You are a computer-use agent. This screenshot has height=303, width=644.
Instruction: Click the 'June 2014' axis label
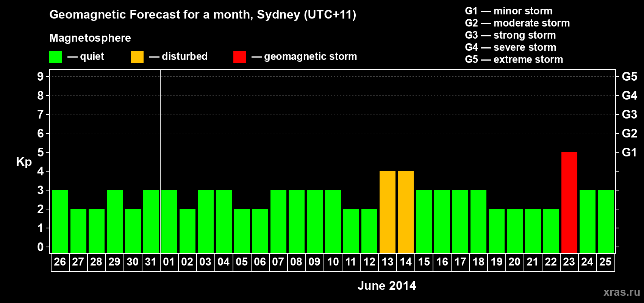(387, 286)
